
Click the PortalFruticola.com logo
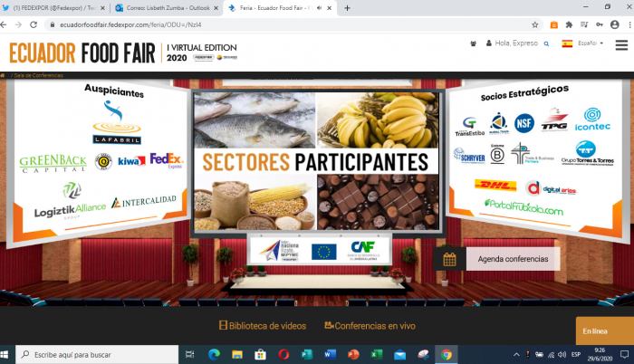pyautogui.click(x=524, y=207)
